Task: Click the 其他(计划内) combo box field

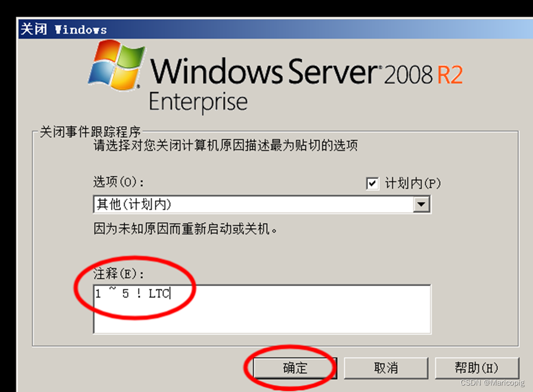Action: click(262, 204)
